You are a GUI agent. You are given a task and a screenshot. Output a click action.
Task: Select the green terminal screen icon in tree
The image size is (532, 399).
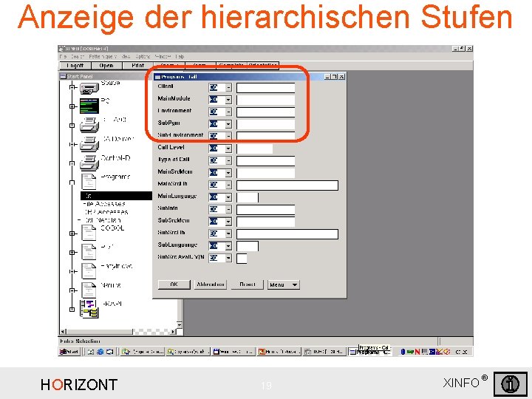(x=89, y=106)
